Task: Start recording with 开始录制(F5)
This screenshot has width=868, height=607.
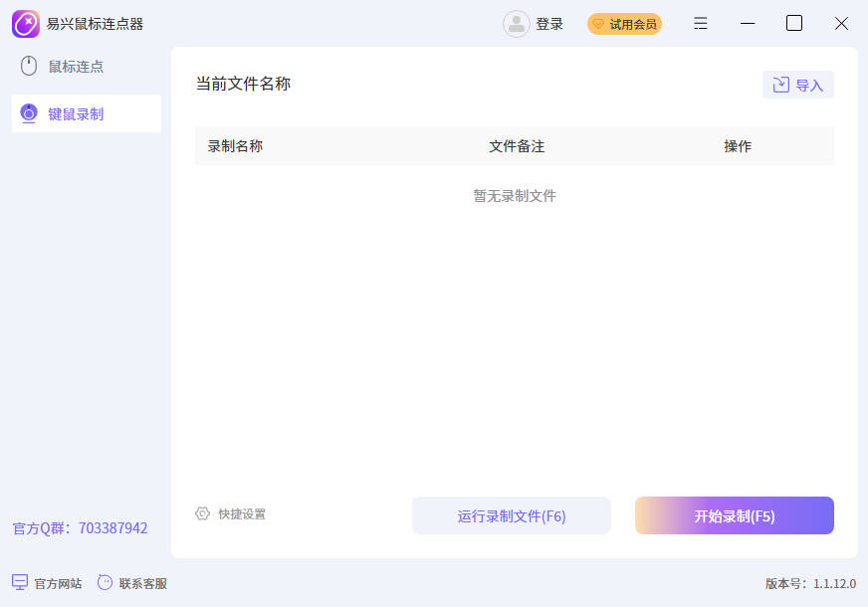Action: click(734, 515)
